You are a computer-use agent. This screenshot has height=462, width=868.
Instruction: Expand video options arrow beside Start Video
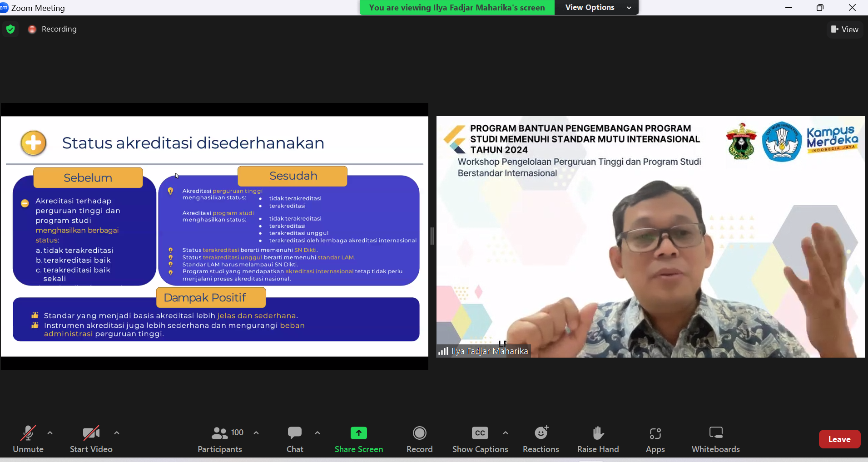coord(117,433)
